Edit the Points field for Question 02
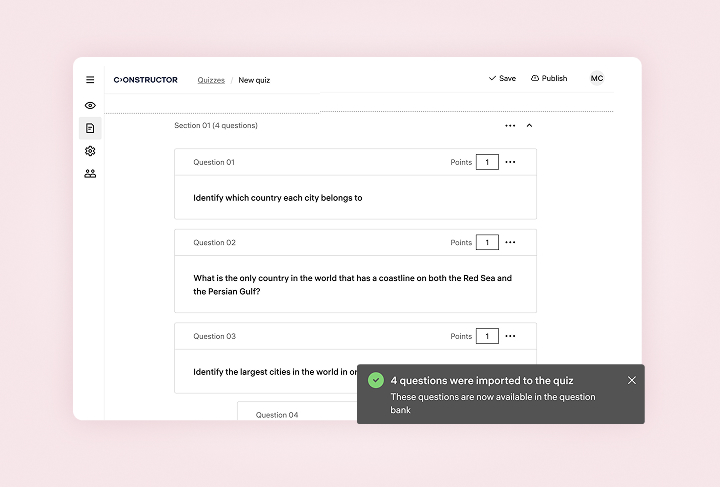 (x=487, y=242)
